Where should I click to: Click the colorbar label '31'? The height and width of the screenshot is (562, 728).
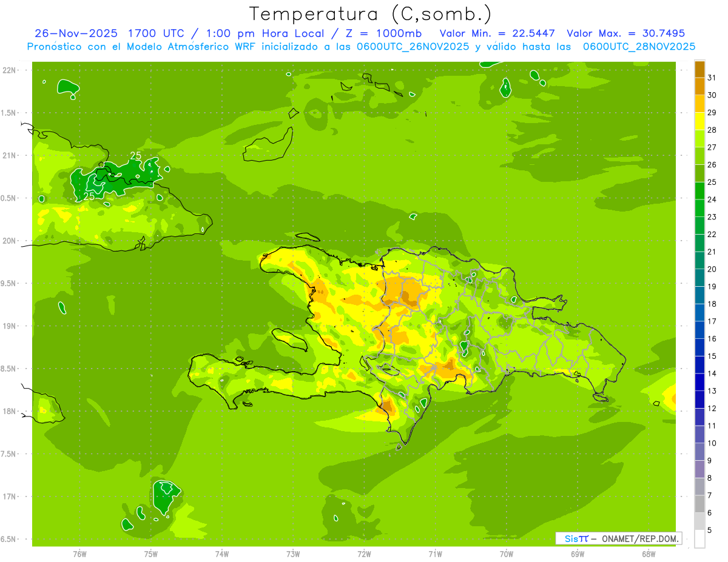pos(712,78)
